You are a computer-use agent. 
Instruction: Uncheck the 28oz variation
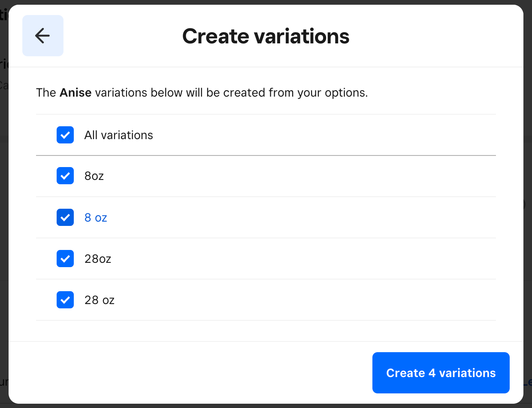coord(65,259)
